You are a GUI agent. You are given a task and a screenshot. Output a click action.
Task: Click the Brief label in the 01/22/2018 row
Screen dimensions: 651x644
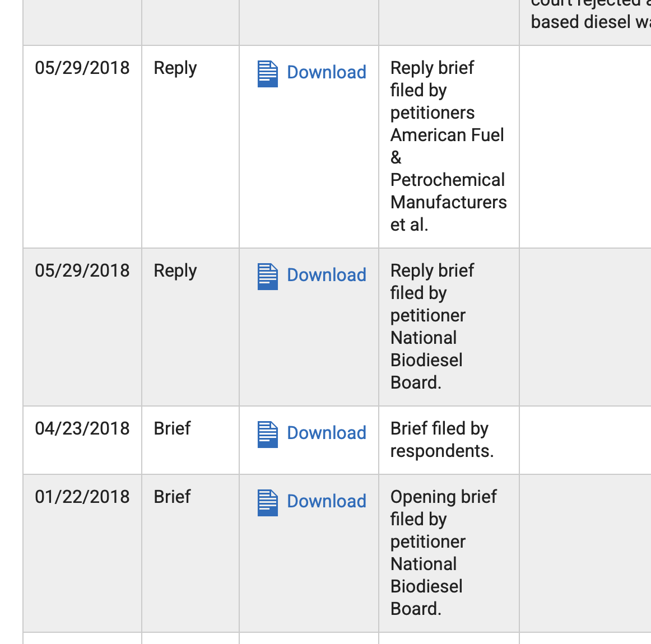171,497
